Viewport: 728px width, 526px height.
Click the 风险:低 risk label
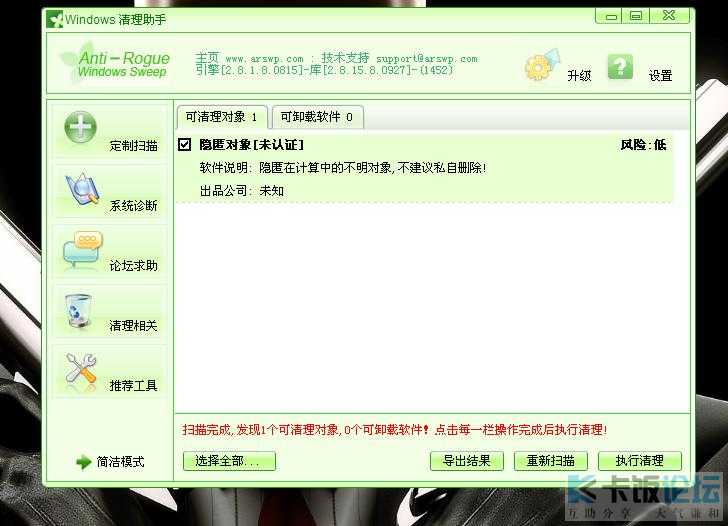tap(644, 145)
